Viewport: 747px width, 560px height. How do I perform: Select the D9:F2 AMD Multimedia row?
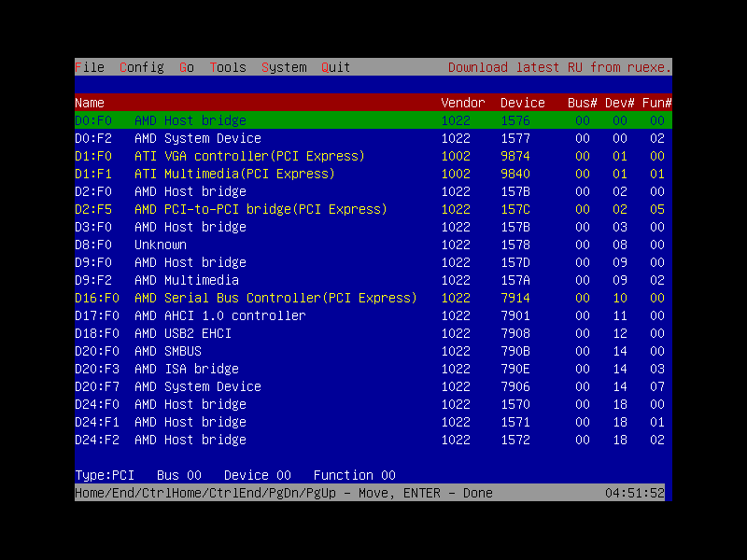coord(373,280)
